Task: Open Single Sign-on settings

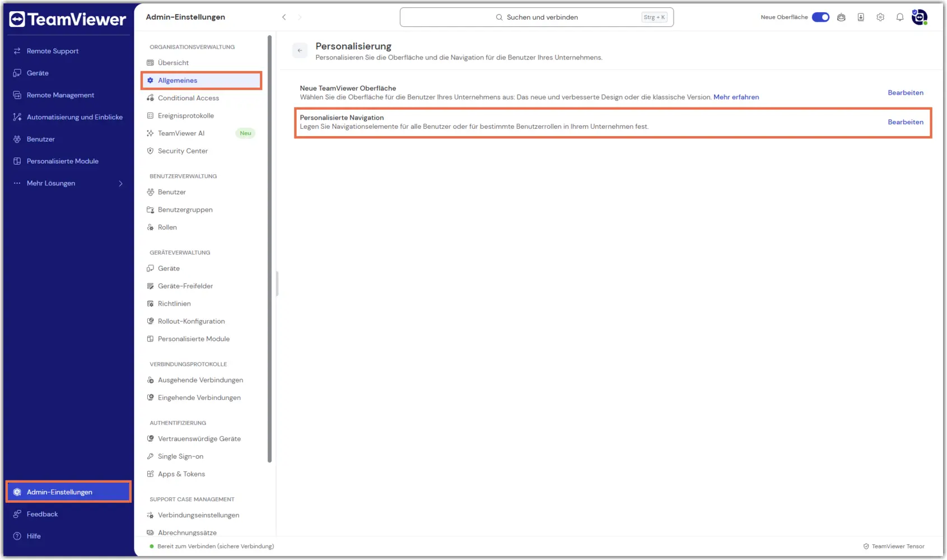Action: tap(202, 456)
